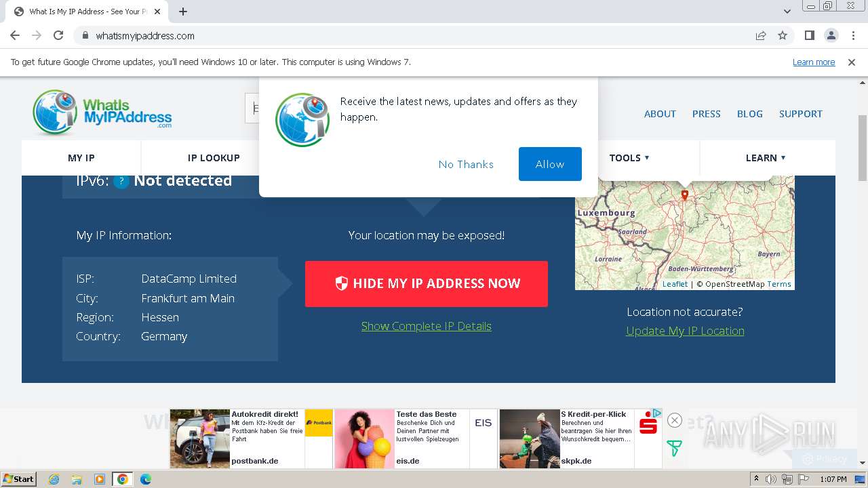Open the Action Center flag icon

coord(803,479)
